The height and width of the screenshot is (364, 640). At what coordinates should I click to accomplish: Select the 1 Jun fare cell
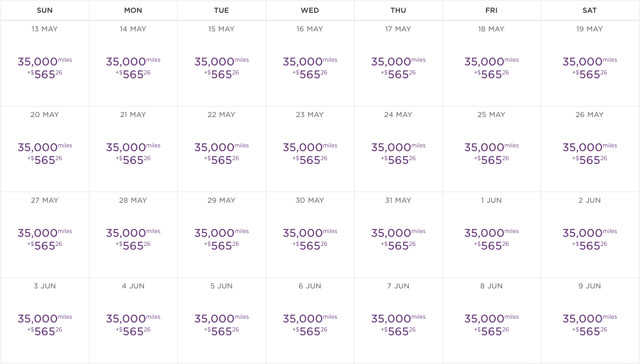(x=491, y=239)
